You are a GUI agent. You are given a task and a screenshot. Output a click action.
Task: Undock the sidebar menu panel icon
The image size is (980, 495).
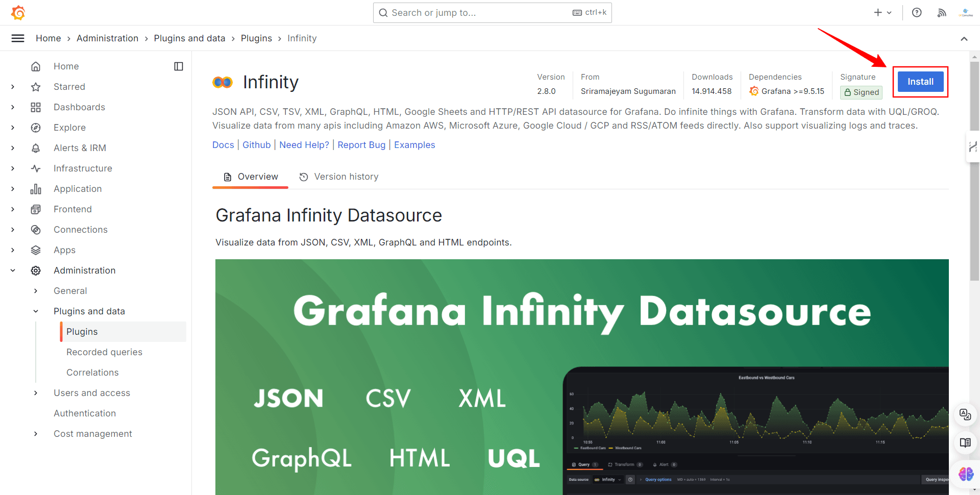[179, 66]
